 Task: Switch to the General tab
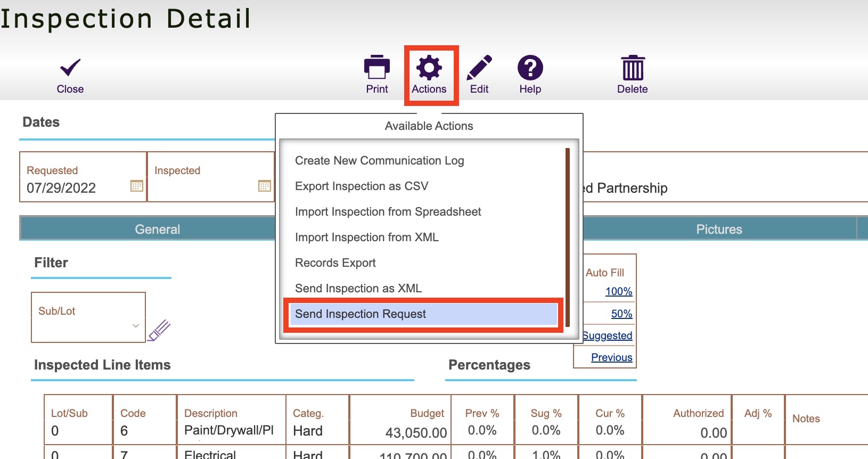pyautogui.click(x=157, y=229)
